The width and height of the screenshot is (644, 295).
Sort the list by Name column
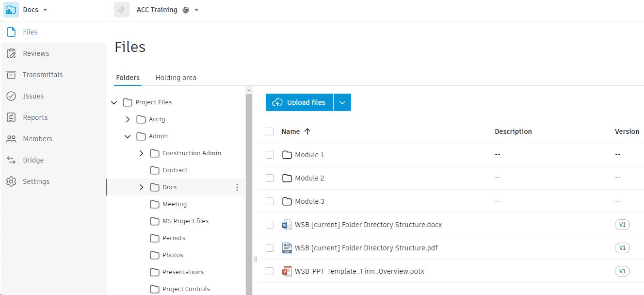point(290,131)
